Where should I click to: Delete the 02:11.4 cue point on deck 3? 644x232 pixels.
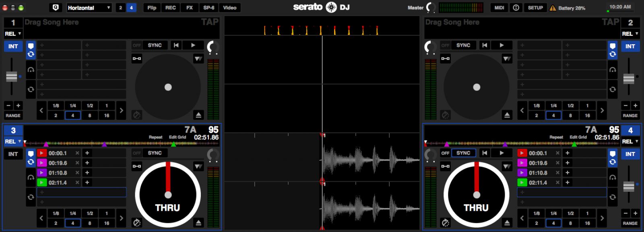click(77, 183)
